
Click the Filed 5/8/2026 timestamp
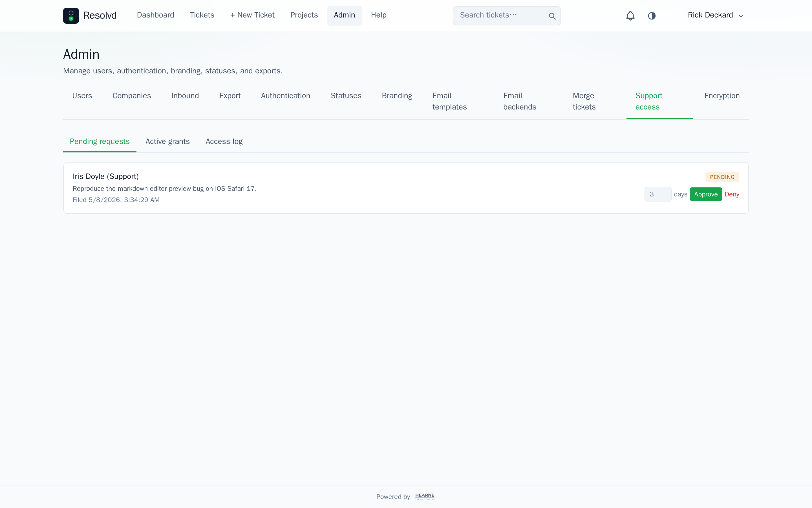116,200
